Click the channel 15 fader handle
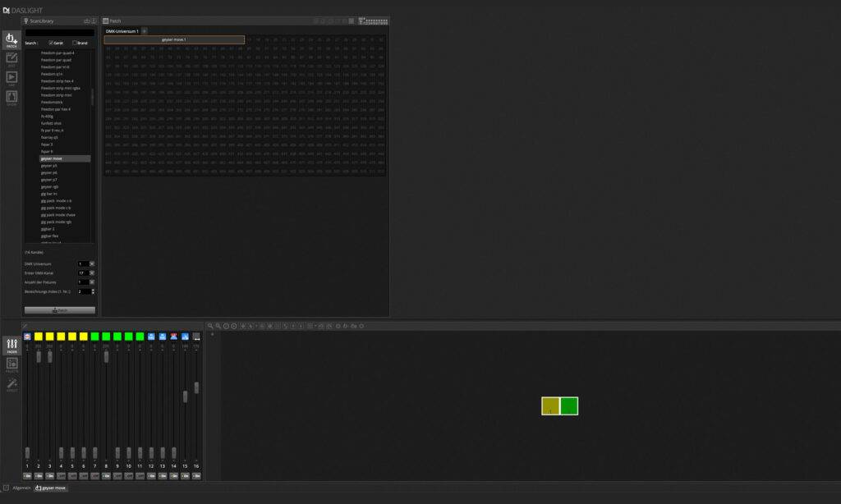The width and height of the screenshot is (841, 504). click(x=185, y=396)
